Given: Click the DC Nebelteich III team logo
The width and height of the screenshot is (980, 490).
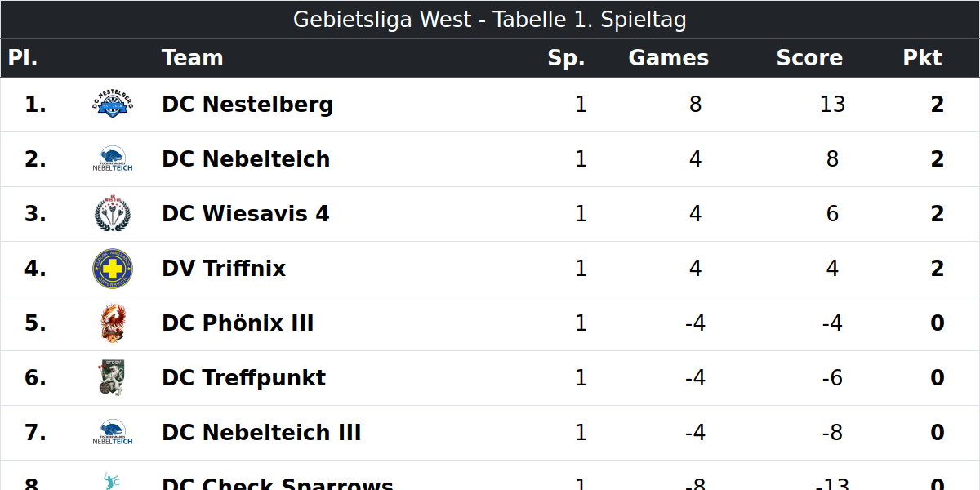Looking at the screenshot, I should [x=113, y=433].
